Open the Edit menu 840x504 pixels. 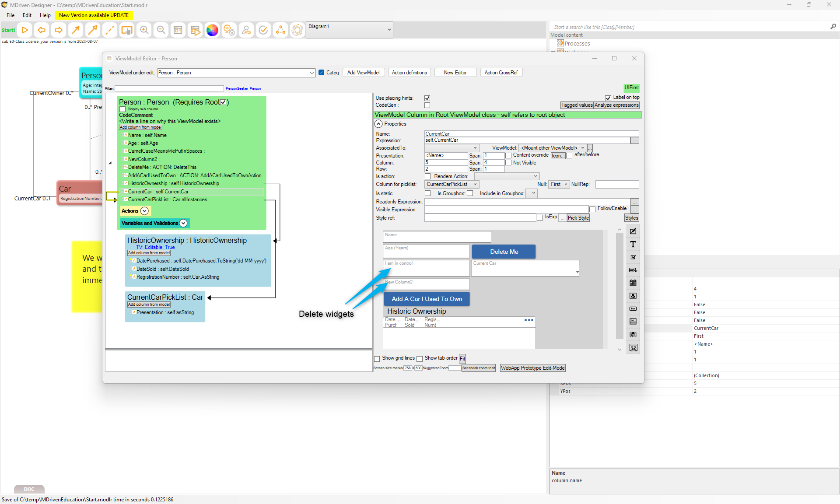click(x=27, y=15)
